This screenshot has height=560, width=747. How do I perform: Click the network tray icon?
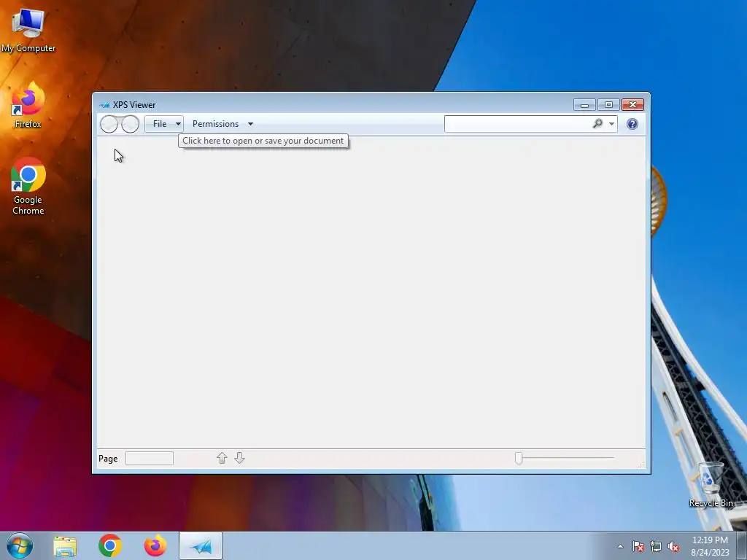(656, 546)
